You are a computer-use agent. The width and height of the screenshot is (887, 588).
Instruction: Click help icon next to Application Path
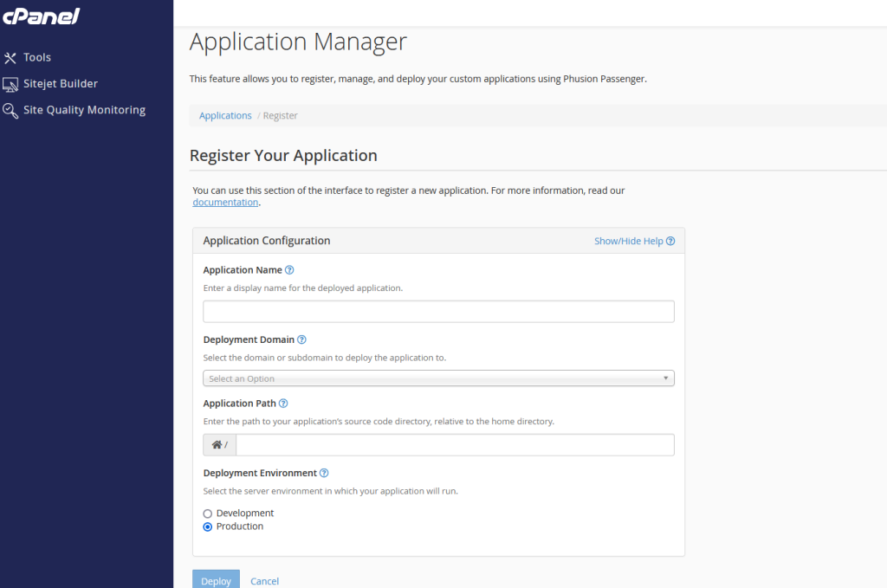pos(283,404)
